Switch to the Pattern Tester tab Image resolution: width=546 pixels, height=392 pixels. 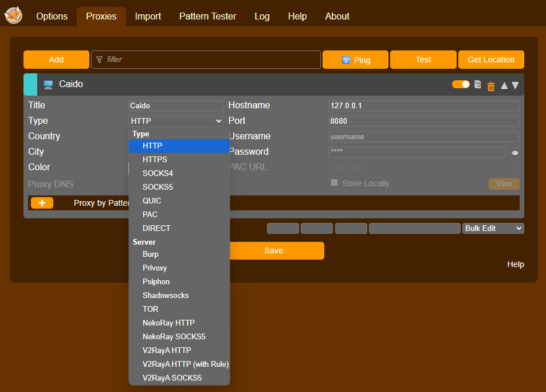coord(207,16)
